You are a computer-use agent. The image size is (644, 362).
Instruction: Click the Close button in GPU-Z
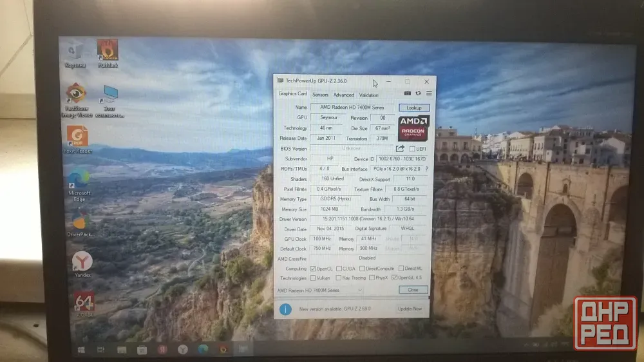pyautogui.click(x=413, y=290)
